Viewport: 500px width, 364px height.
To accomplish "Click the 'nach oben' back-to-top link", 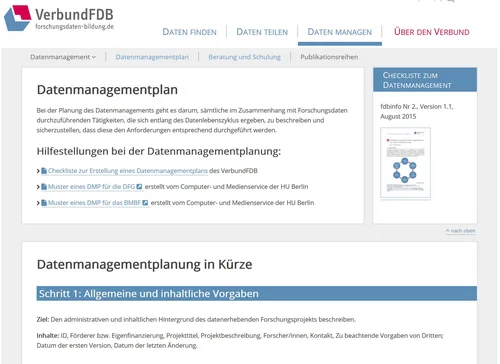I will (x=461, y=231).
